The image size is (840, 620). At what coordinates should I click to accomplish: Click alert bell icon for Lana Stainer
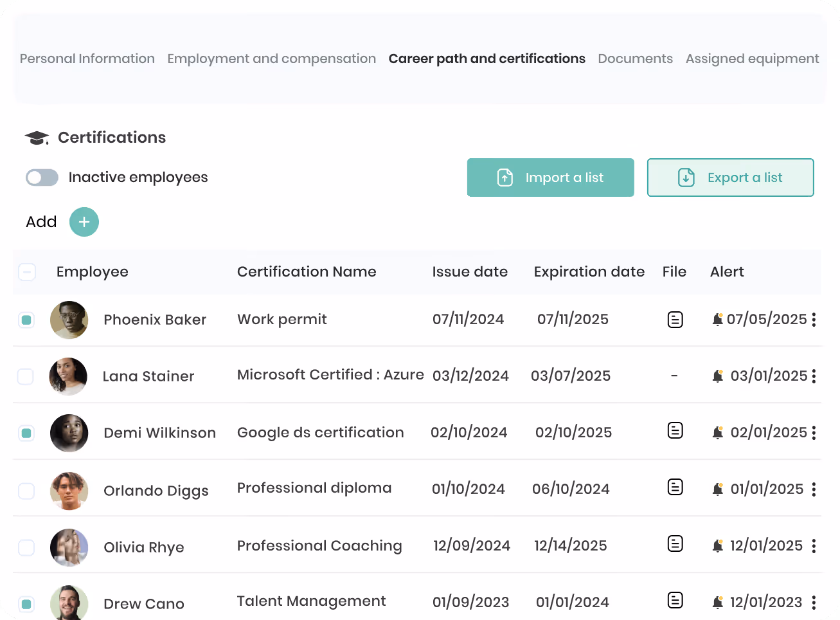tap(718, 376)
